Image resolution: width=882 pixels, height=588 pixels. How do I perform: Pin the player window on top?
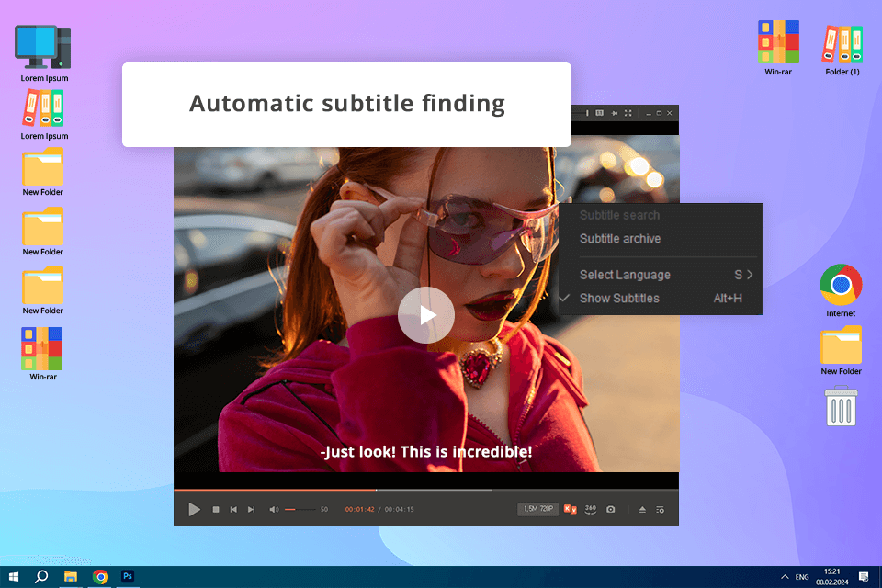(x=615, y=113)
